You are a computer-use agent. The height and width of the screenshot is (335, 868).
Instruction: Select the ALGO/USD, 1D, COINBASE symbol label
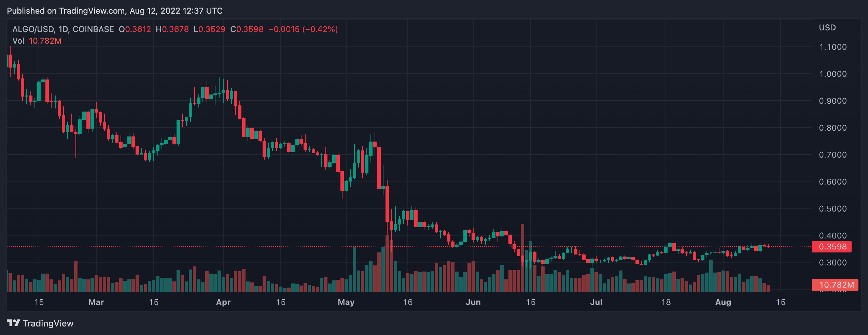(x=63, y=29)
